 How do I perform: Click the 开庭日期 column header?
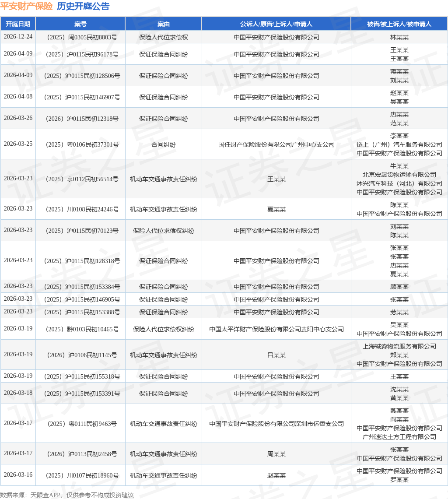18,24
